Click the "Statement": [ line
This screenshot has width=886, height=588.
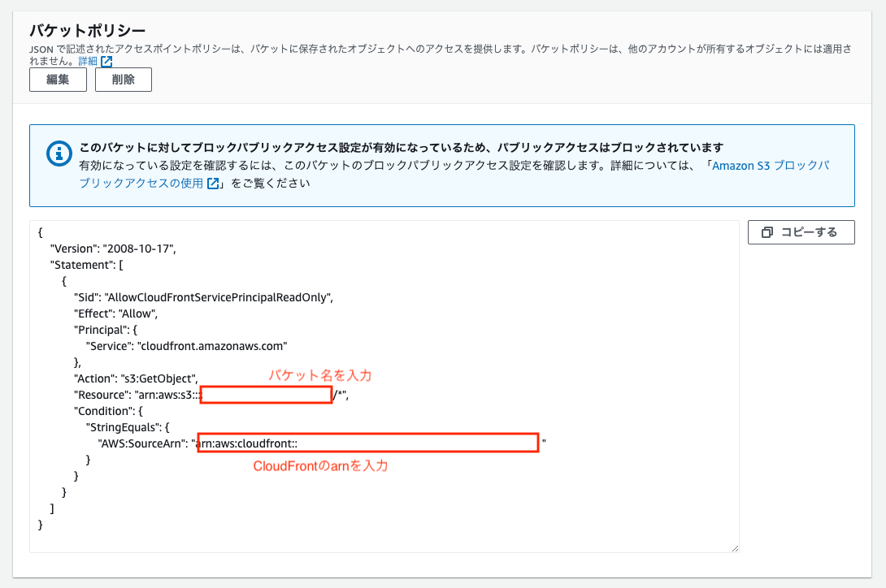tap(86, 265)
